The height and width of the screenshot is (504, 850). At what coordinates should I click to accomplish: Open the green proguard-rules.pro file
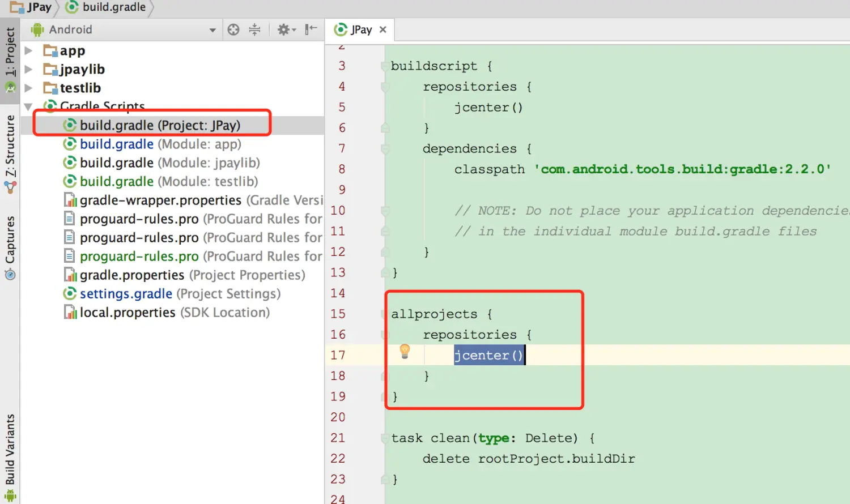[193, 256]
